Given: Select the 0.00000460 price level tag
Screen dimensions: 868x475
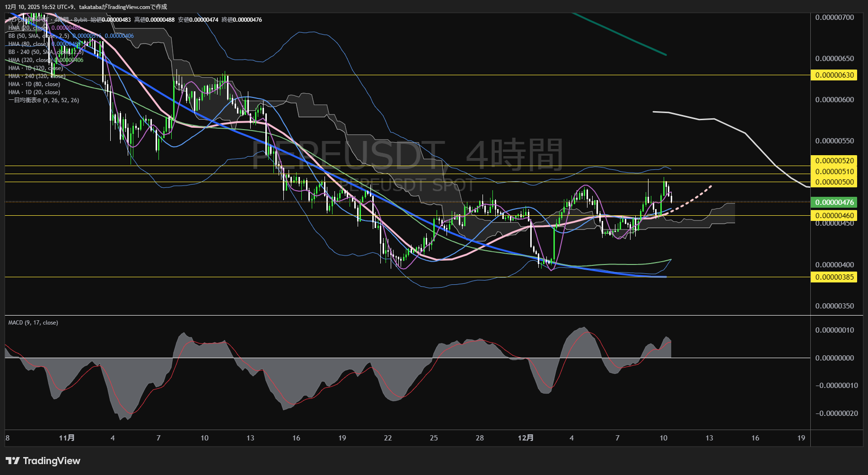Looking at the screenshot, I should pos(834,216).
